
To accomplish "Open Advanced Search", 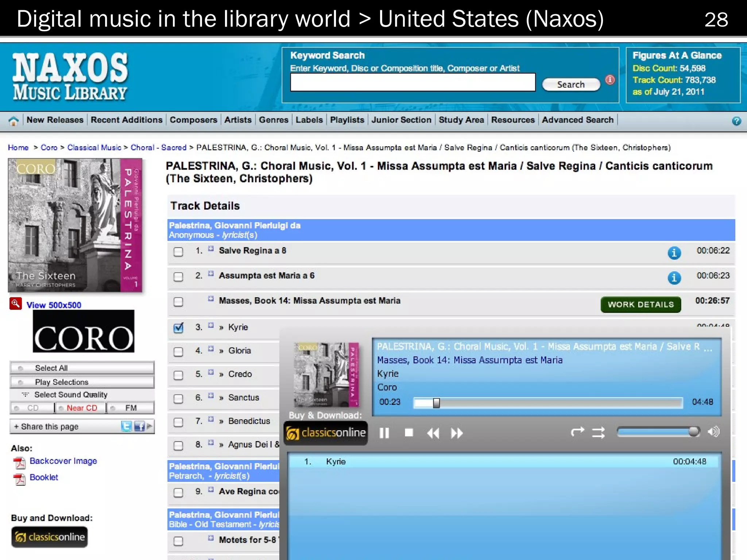I will point(578,120).
